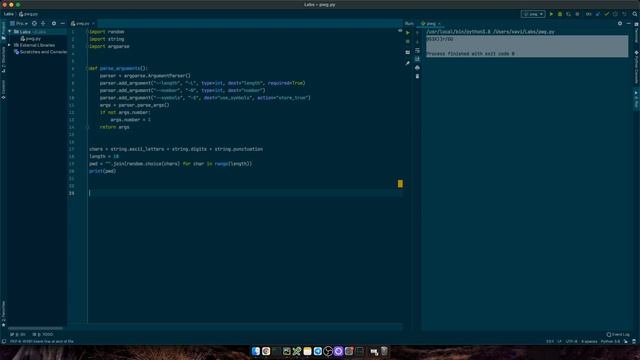Click horizontal scrollbar under Project panel
The height and width of the screenshot is (360, 640).
[x=35, y=328]
